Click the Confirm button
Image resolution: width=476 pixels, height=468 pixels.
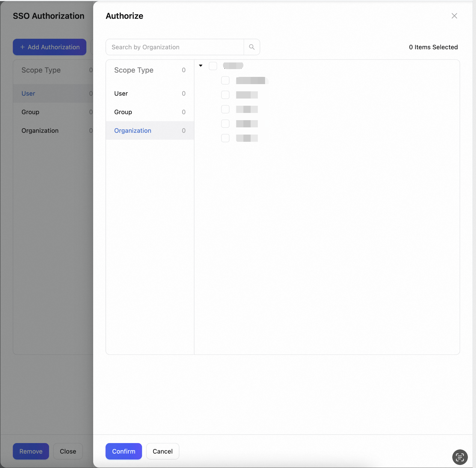point(124,451)
